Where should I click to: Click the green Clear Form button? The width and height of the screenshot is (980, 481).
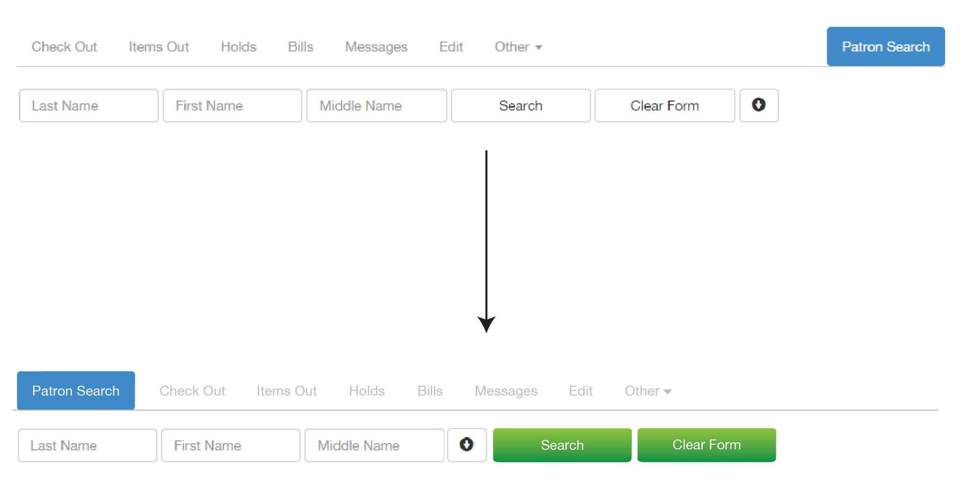click(706, 445)
